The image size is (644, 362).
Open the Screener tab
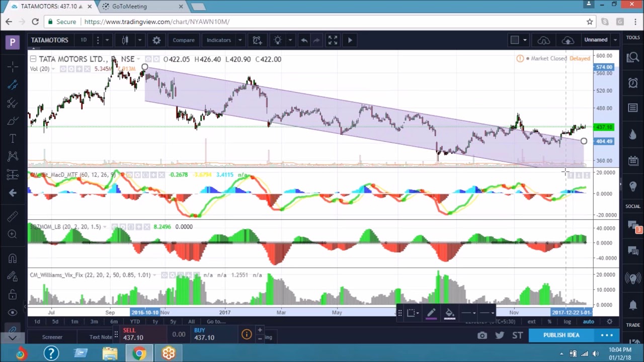click(52, 337)
